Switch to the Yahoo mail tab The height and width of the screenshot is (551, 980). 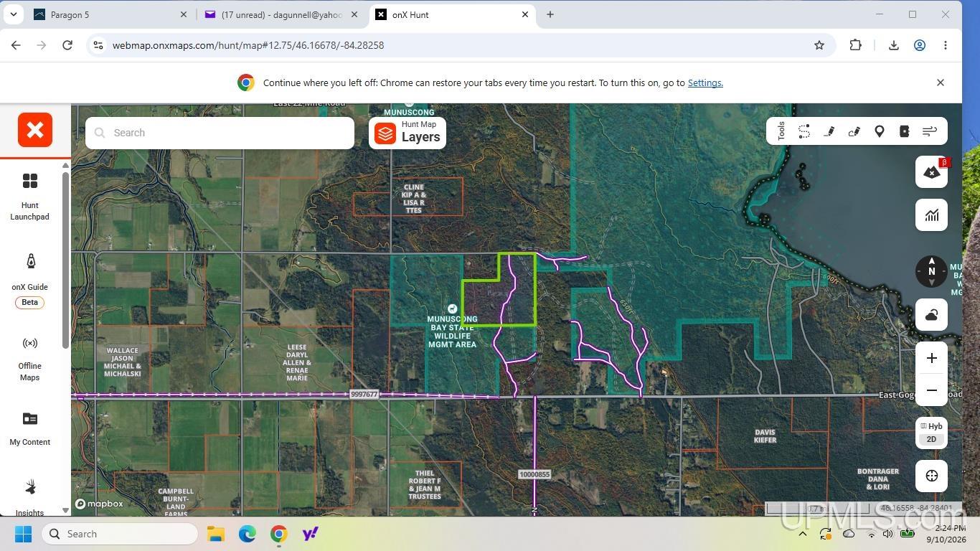(281, 14)
